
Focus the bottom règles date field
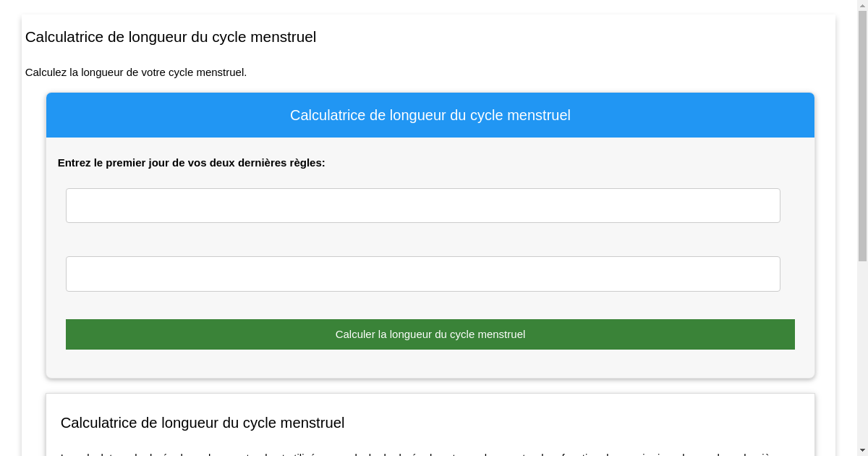point(422,274)
